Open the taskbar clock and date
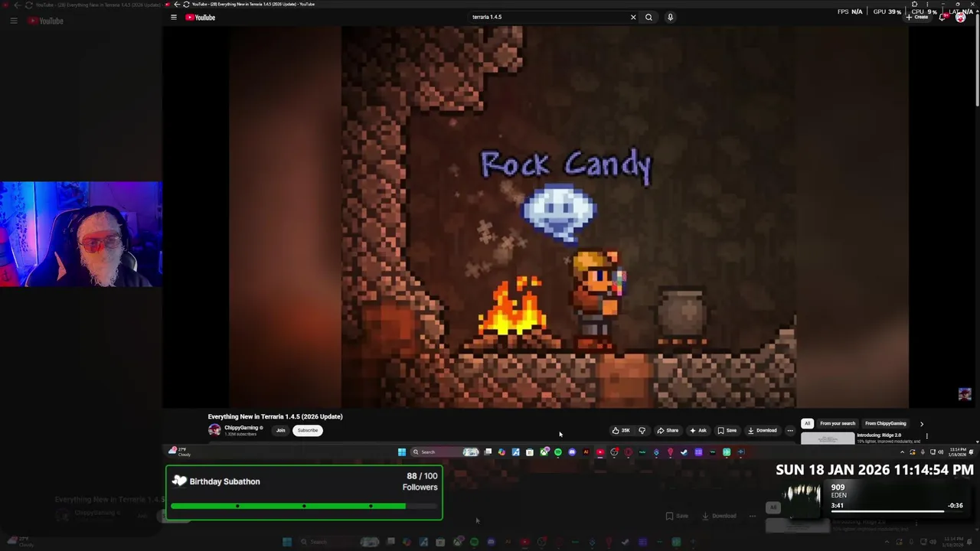 [957, 452]
